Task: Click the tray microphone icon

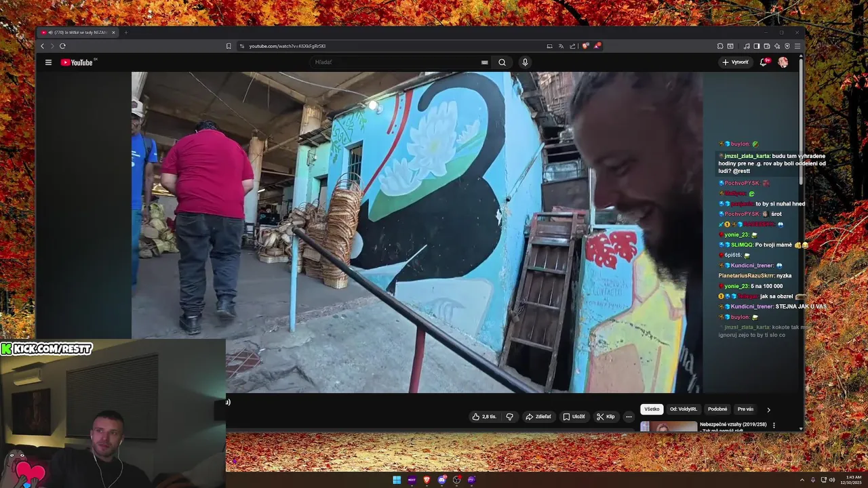Action: pos(813,480)
